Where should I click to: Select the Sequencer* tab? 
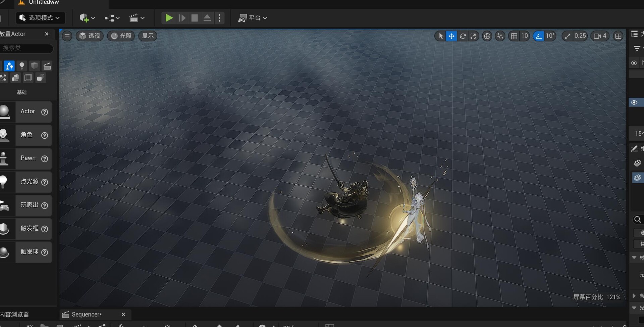88,315
